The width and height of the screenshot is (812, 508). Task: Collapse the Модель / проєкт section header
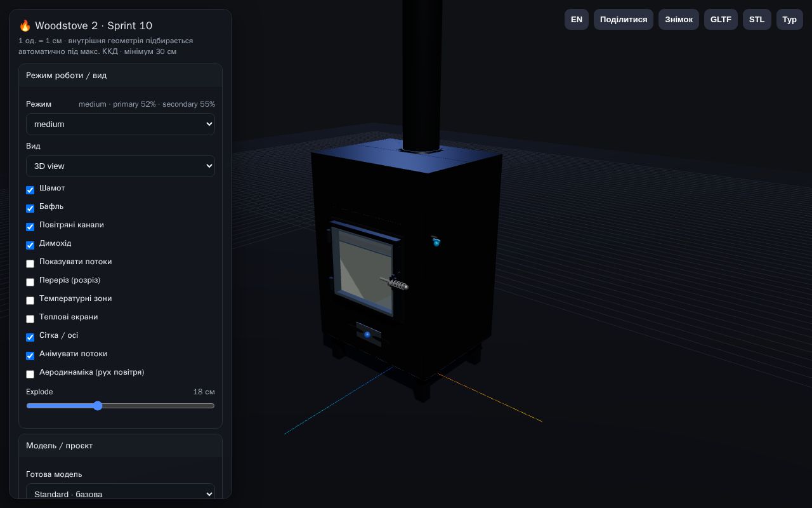(121, 446)
